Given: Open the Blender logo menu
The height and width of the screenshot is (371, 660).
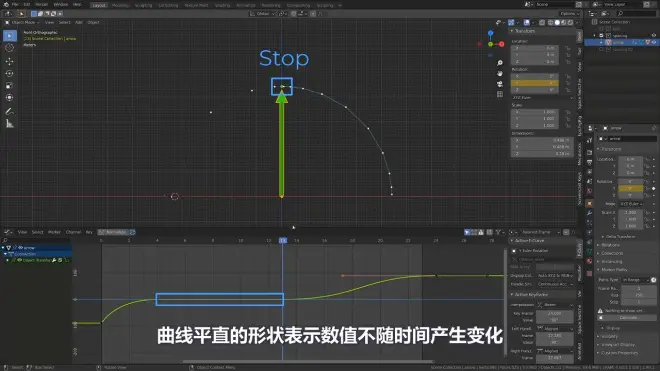Looking at the screenshot, I should tap(5, 5).
